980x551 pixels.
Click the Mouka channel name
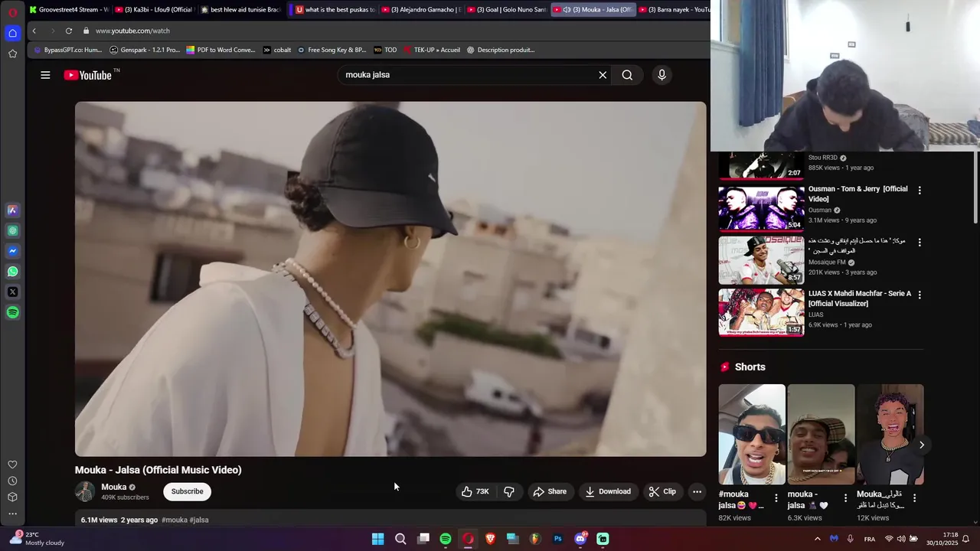113,487
